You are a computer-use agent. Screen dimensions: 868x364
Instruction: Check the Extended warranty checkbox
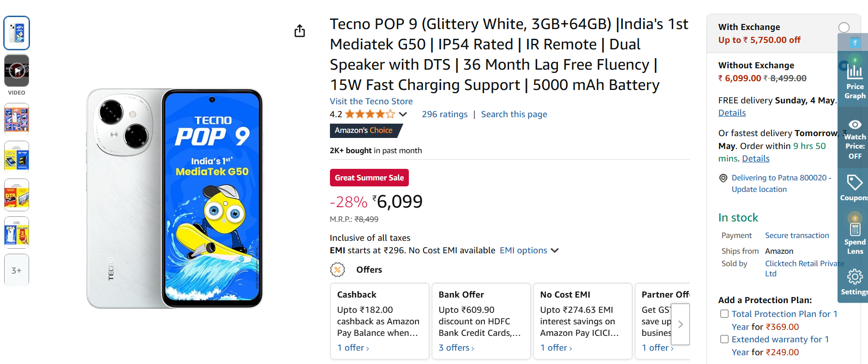coord(724,339)
